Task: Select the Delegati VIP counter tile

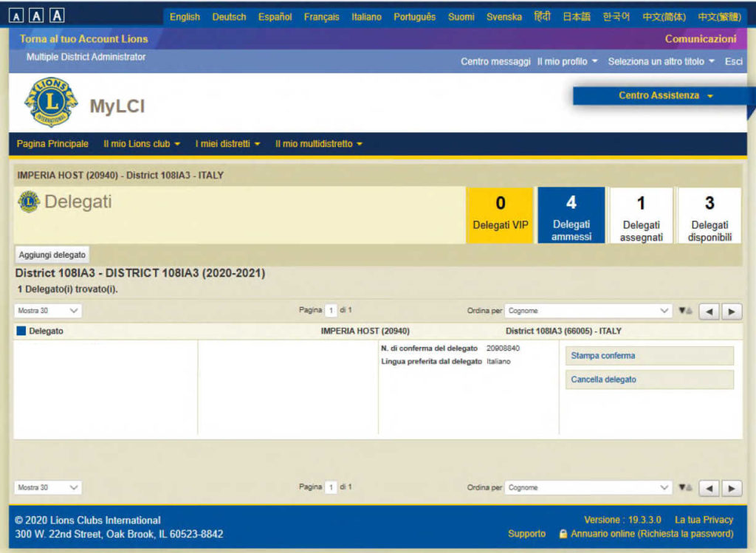Action: pos(500,215)
